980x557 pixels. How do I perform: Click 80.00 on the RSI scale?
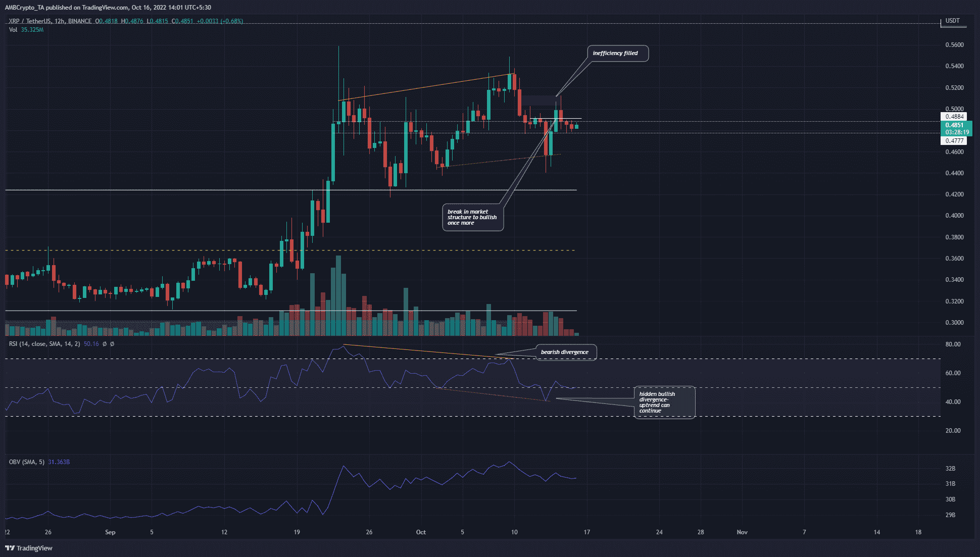[953, 344]
